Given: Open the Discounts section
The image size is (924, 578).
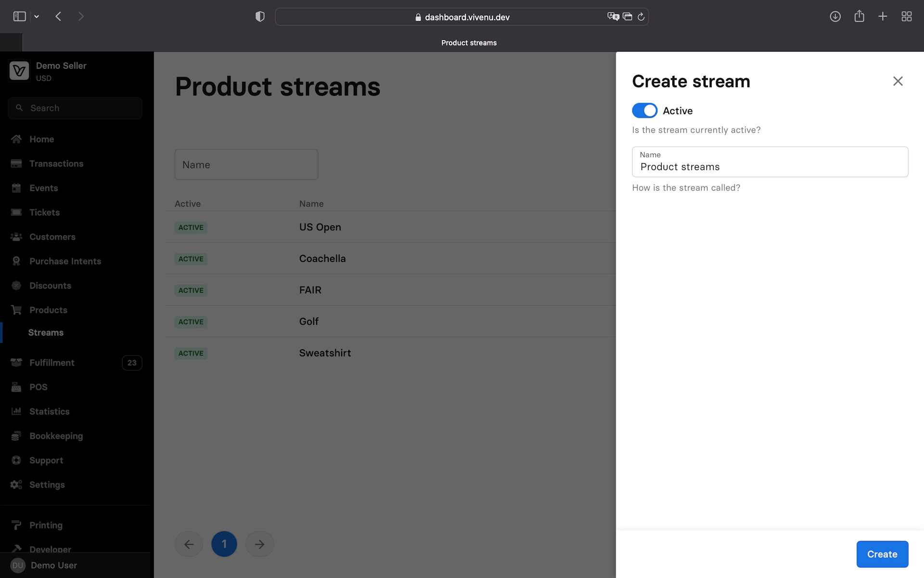Looking at the screenshot, I should (x=50, y=286).
